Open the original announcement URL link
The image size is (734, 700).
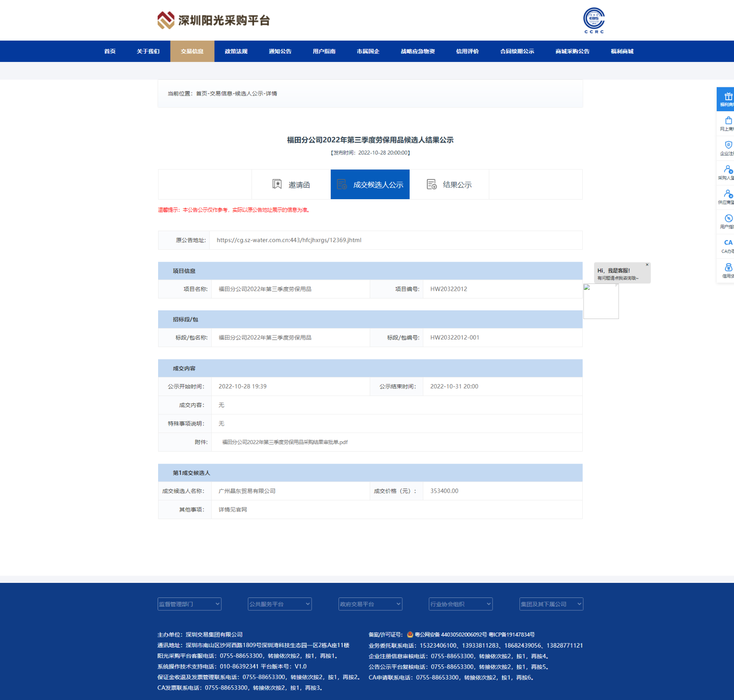click(x=289, y=240)
